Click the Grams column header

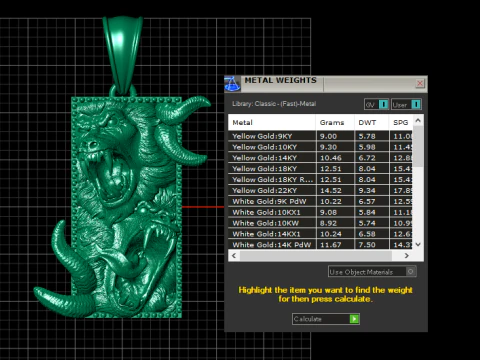pyautogui.click(x=335, y=122)
